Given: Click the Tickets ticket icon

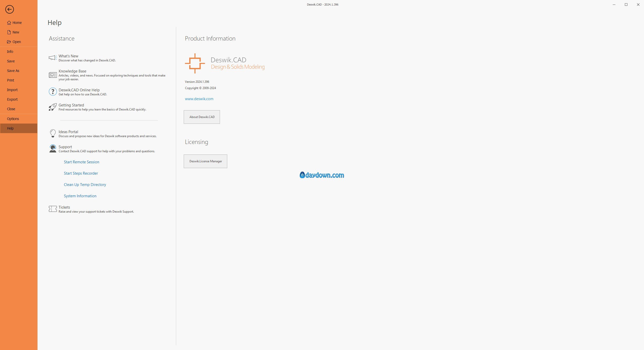Looking at the screenshot, I should 53,209.
